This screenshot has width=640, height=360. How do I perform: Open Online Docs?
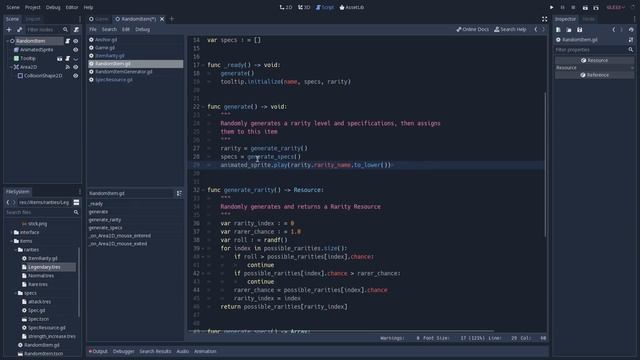(472, 29)
